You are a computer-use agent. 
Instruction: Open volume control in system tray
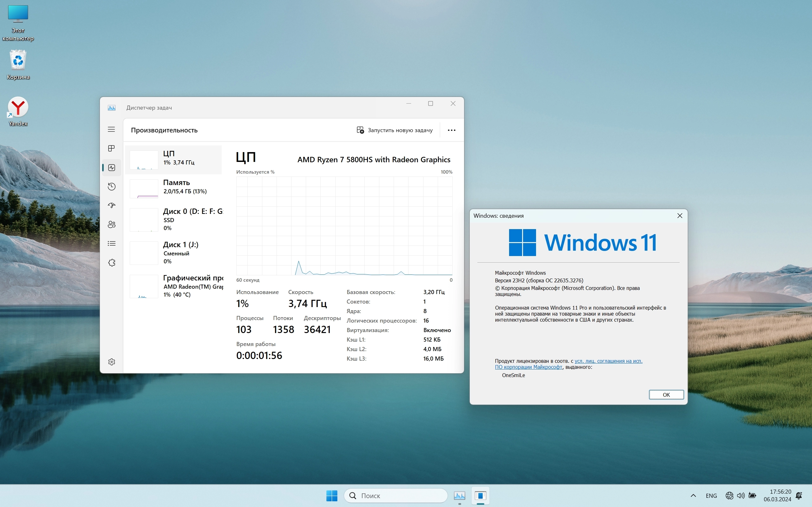pos(741,496)
